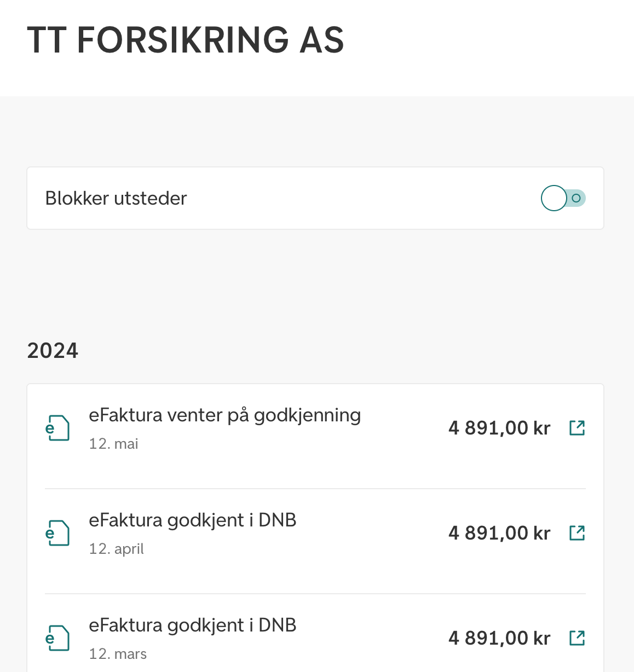This screenshot has width=634, height=672.
Task: Toggle the Blokker utsteder switch
Action: 563,198
